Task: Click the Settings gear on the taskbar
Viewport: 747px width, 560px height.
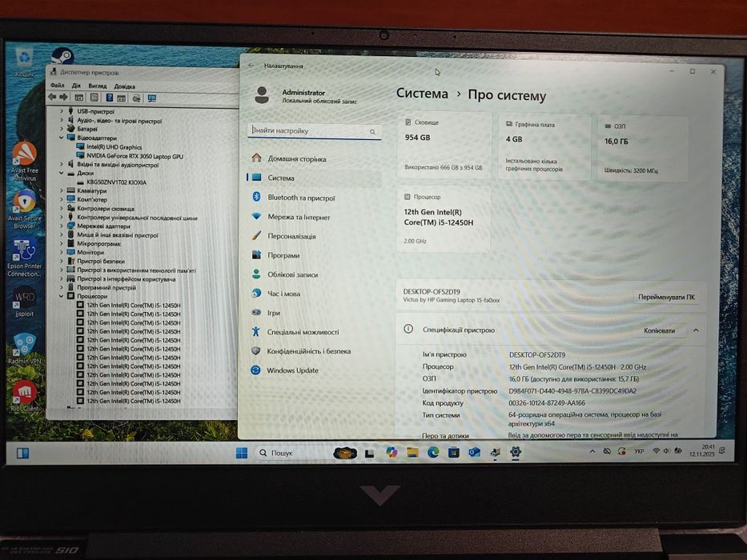Action: pos(516,452)
